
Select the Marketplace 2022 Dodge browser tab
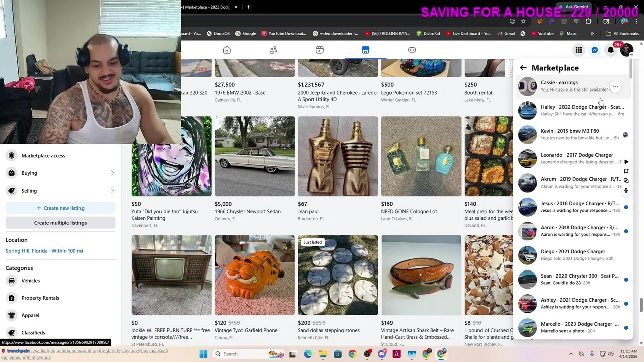(209, 7)
